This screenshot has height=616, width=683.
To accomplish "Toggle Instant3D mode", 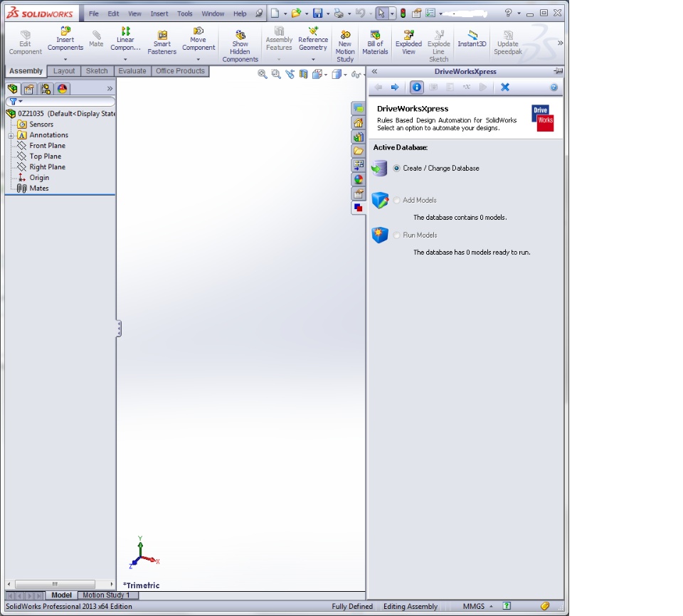I will (x=472, y=39).
